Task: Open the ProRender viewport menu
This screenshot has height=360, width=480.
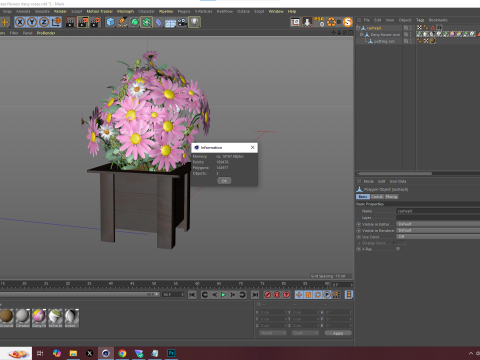Action: point(46,33)
